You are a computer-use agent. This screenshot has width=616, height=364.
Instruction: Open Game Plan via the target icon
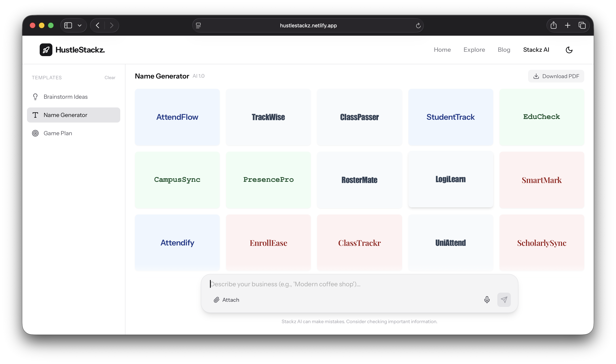[x=35, y=133]
